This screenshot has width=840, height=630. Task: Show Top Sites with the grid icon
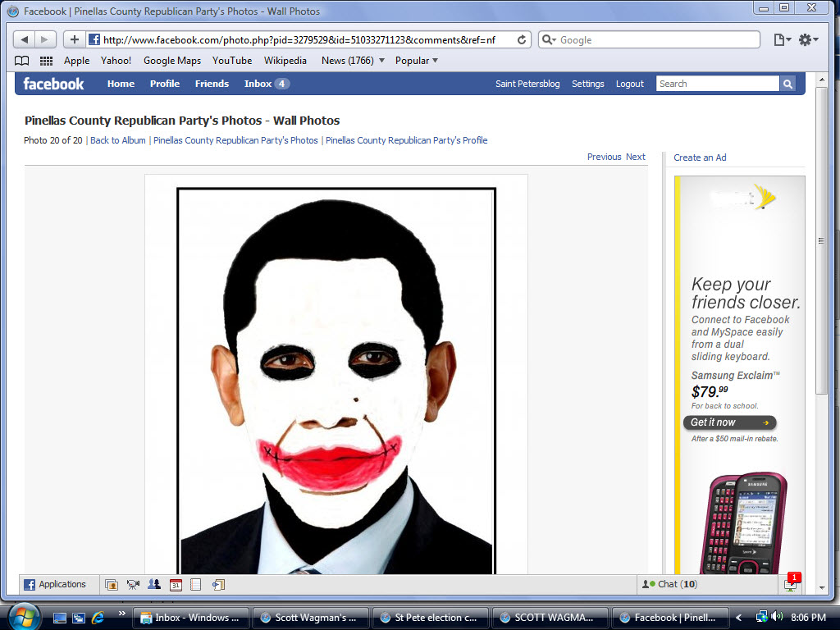(46, 60)
